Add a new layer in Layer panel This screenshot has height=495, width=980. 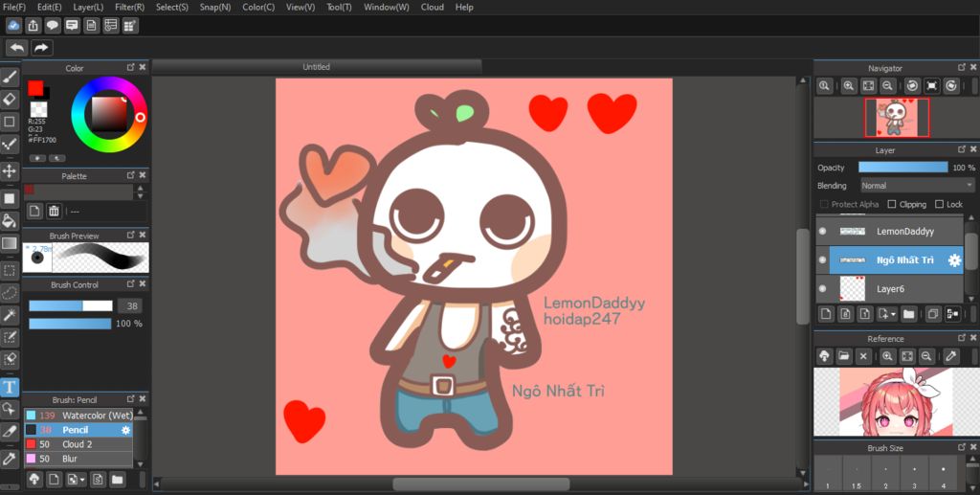(x=826, y=314)
